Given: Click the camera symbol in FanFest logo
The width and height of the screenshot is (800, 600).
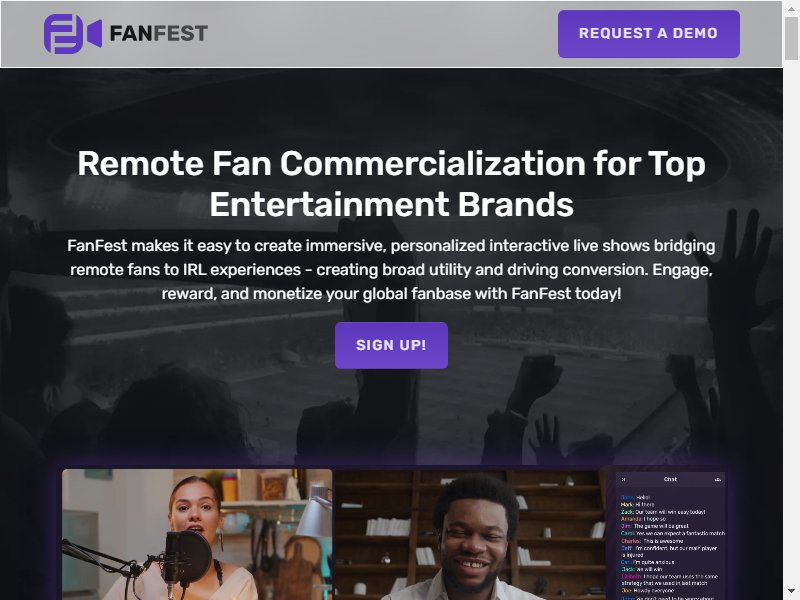Looking at the screenshot, I should click(94, 34).
